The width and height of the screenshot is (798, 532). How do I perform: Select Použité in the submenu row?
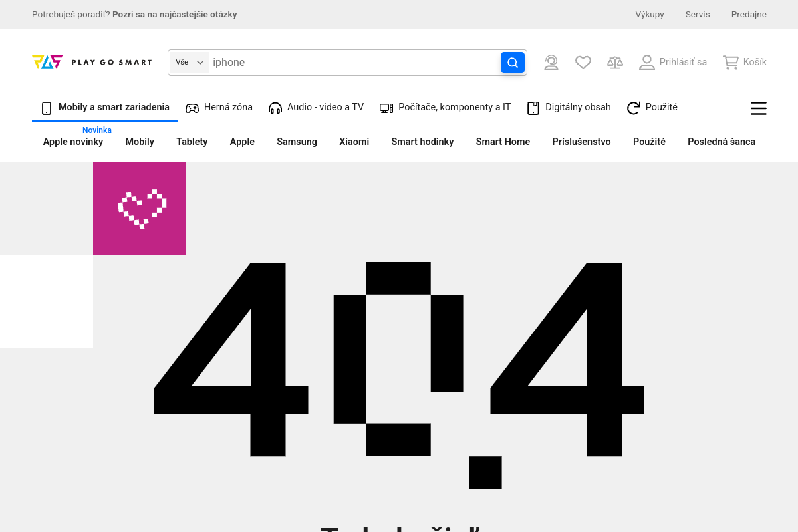649,142
